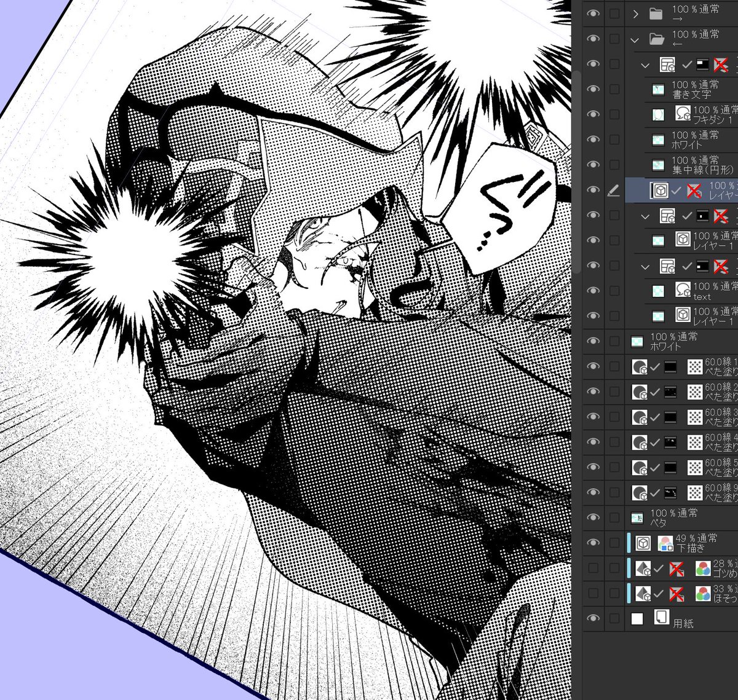The width and height of the screenshot is (738, 700).
Task: Click the mask thumbnail of 60.0線 2 layer
Action: click(x=670, y=392)
